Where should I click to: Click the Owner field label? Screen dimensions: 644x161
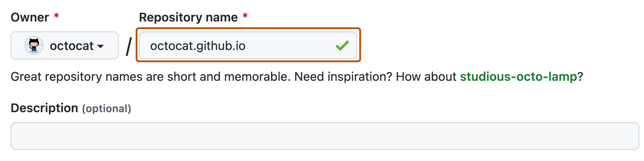click(x=30, y=17)
